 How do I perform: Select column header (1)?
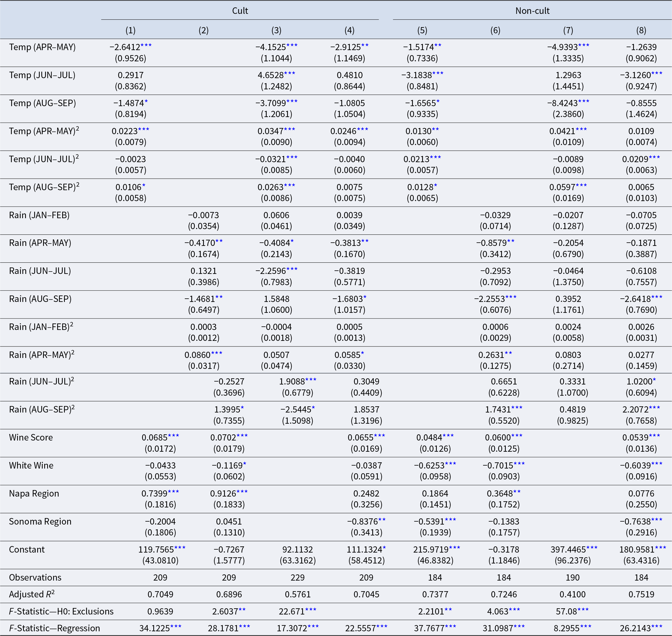131,30
